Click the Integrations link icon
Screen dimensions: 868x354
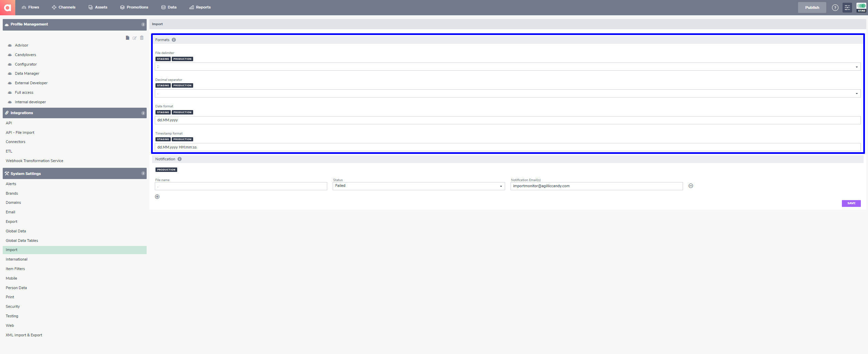pyautogui.click(x=7, y=113)
